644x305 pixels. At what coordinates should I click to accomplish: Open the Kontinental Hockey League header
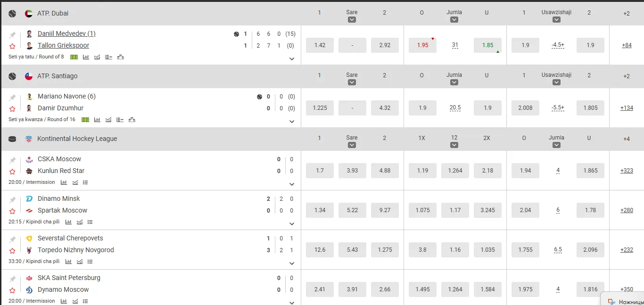tap(77, 139)
